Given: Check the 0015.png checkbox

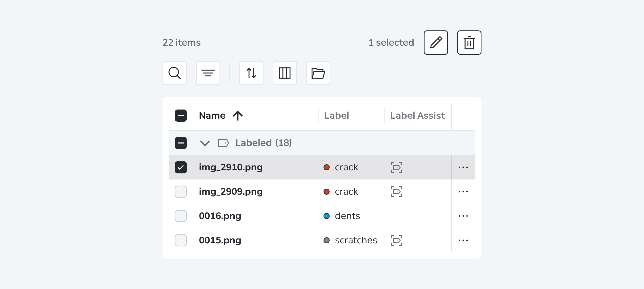Looking at the screenshot, I should tap(181, 240).
